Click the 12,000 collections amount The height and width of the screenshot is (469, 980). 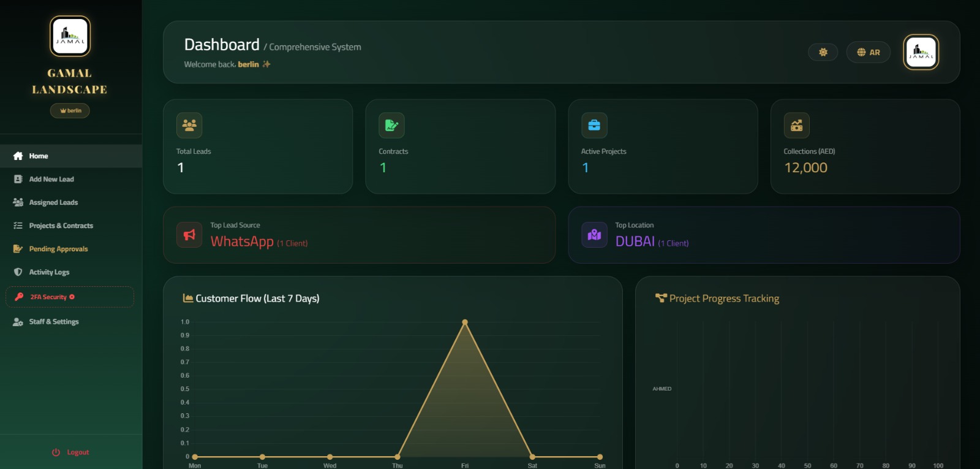pyautogui.click(x=806, y=167)
